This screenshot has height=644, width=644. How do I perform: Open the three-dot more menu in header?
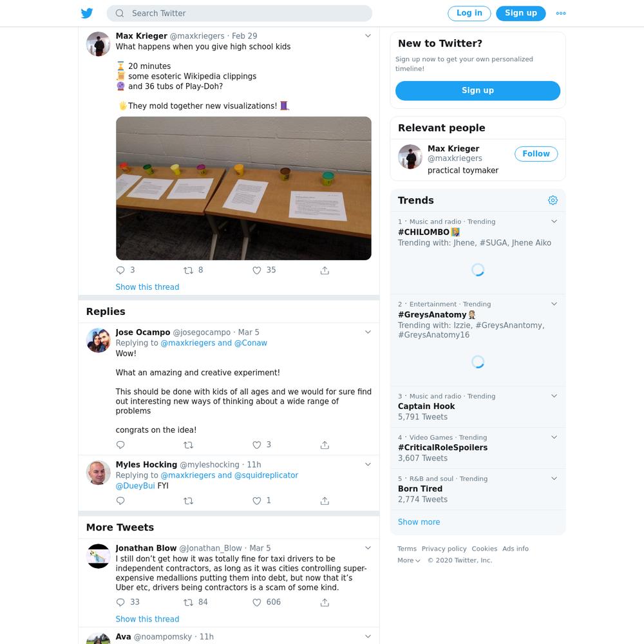tap(561, 13)
